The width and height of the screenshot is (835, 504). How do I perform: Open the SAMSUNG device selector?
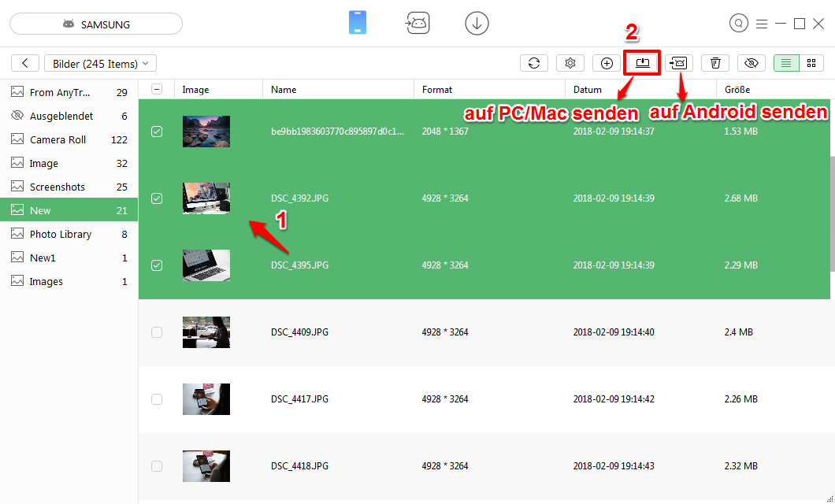tap(96, 24)
